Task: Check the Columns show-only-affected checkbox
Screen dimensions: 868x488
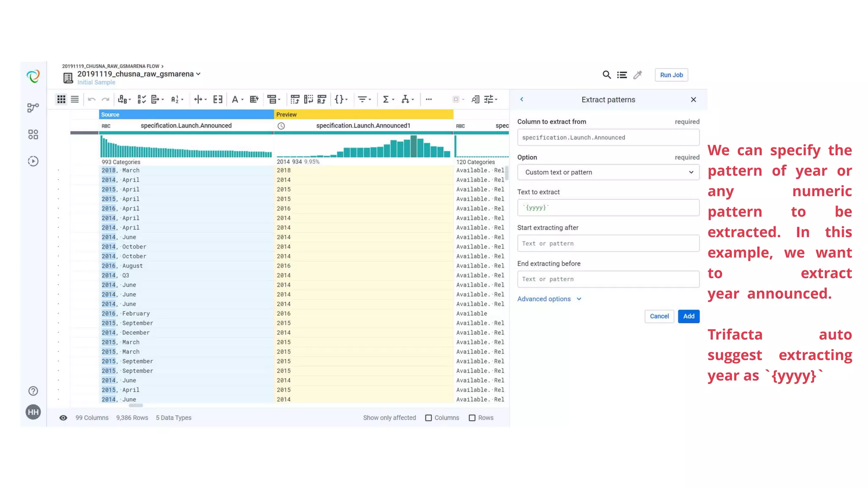Action: (428, 418)
